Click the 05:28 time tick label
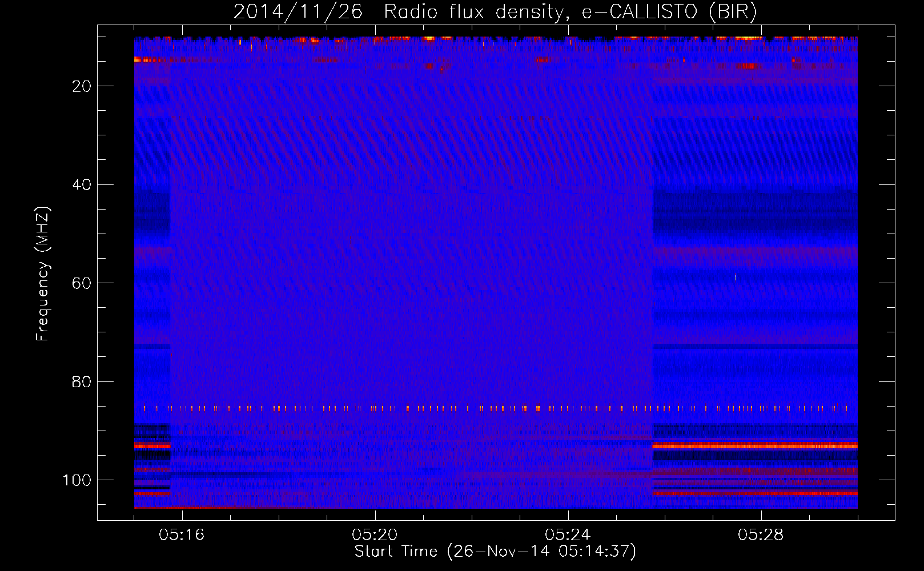 tap(761, 535)
